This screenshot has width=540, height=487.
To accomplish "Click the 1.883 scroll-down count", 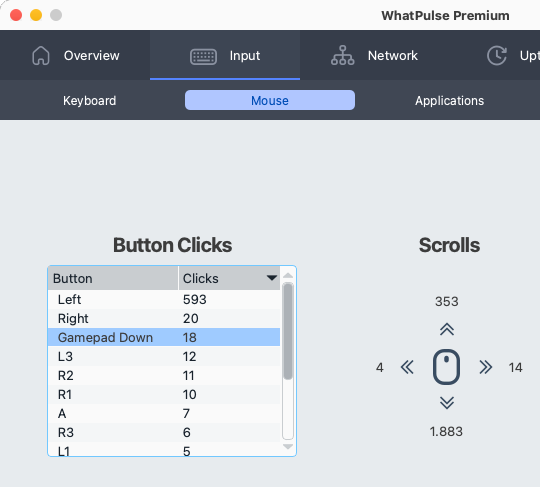I will 446,432.
